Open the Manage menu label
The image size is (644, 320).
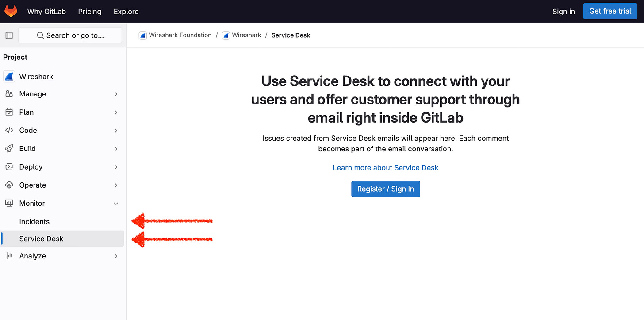pos(33,94)
